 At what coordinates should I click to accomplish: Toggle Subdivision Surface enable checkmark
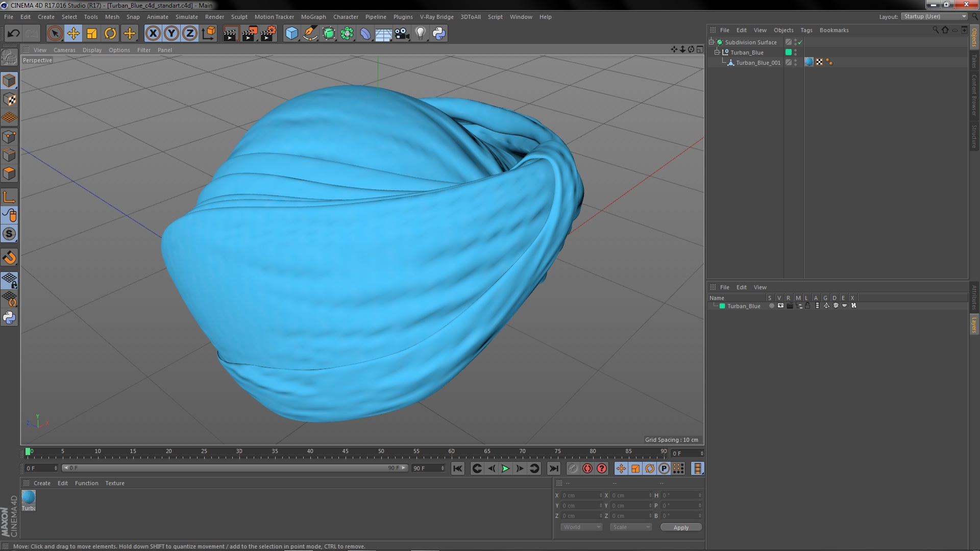point(800,42)
